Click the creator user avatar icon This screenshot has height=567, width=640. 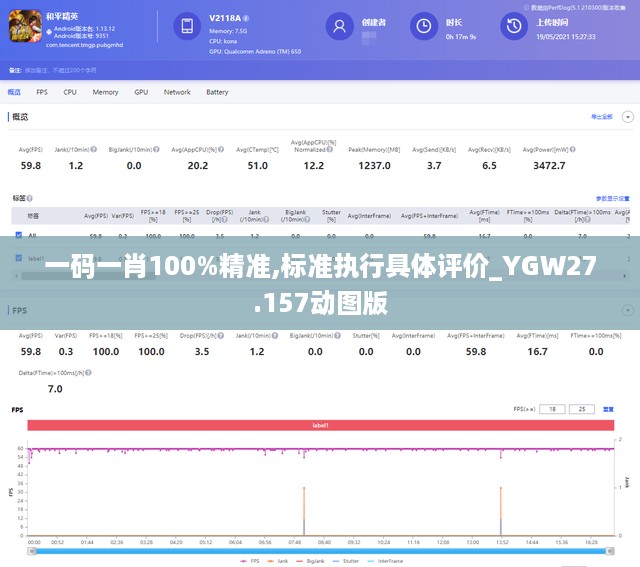tap(341, 27)
